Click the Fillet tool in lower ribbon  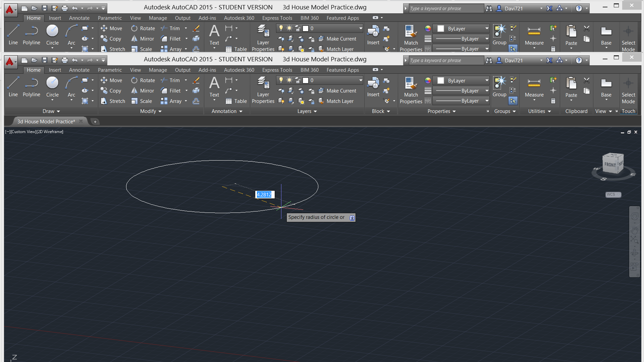(x=171, y=91)
